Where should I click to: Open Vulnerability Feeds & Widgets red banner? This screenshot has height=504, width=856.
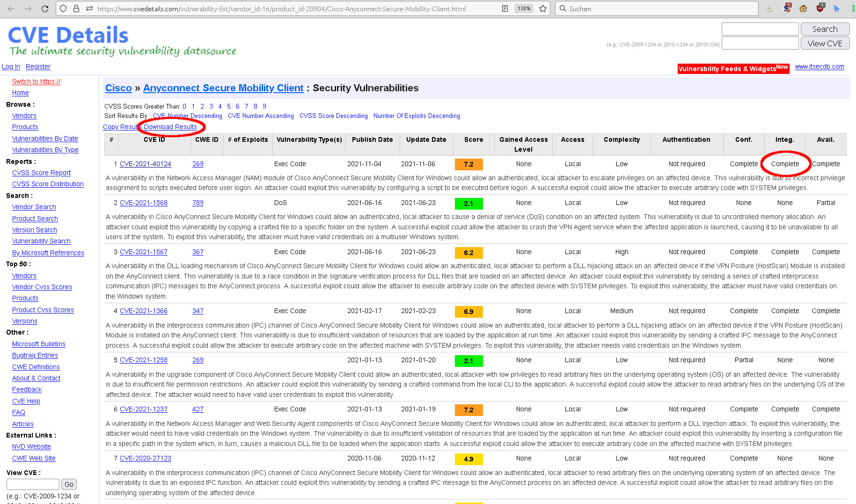pos(733,68)
